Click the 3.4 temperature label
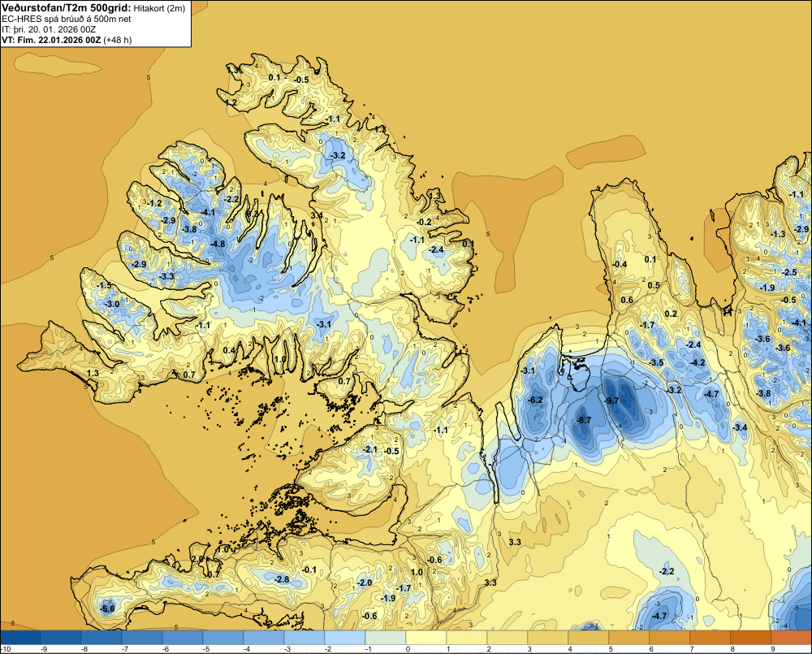The height and width of the screenshot is (654, 812). click(317, 215)
